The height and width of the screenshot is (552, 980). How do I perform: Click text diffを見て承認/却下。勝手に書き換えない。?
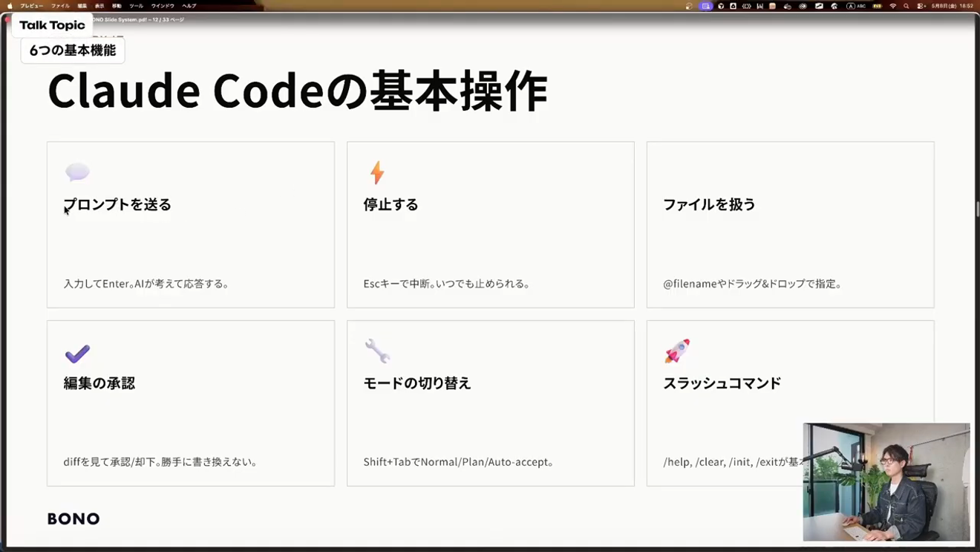pyautogui.click(x=161, y=462)
